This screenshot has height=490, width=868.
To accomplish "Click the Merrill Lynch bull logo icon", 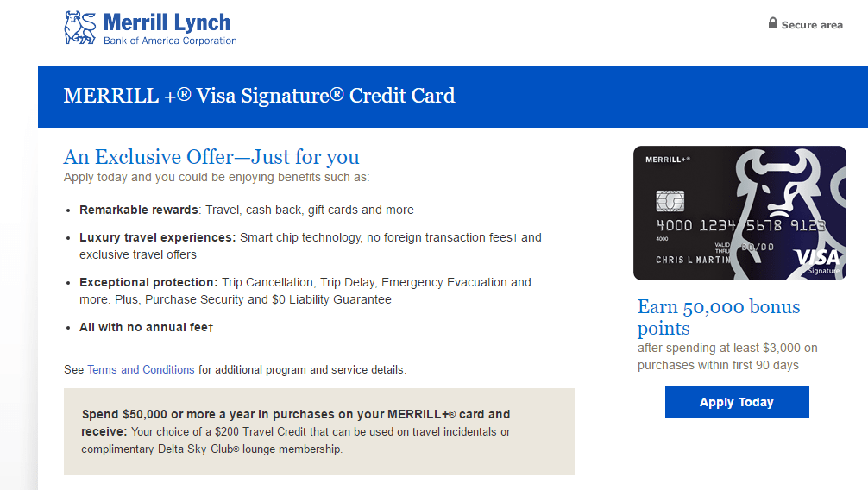I will 80,27.
